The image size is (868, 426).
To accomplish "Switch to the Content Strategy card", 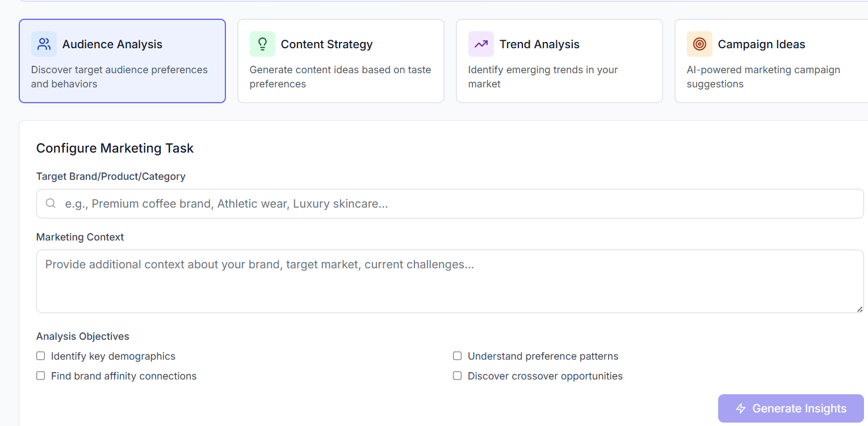I will point(341,61).
